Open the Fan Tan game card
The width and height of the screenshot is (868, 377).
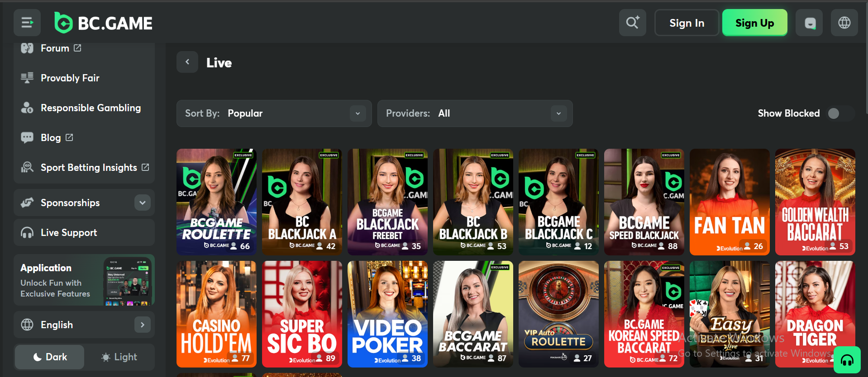point(730,202)
